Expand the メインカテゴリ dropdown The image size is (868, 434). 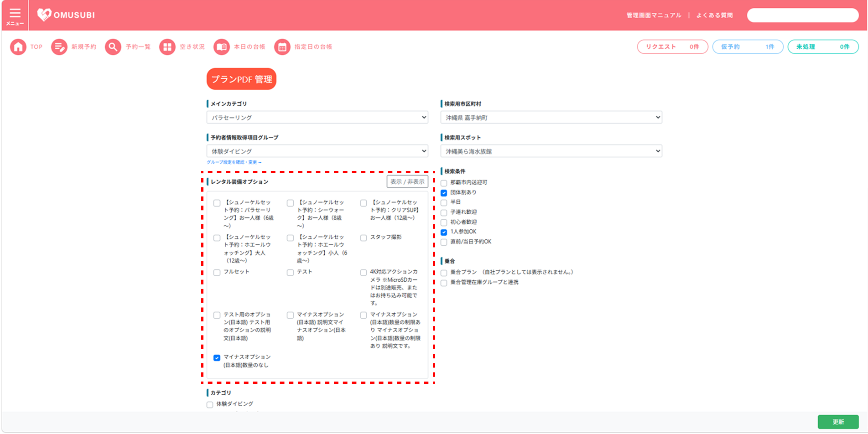click(317, 118)
